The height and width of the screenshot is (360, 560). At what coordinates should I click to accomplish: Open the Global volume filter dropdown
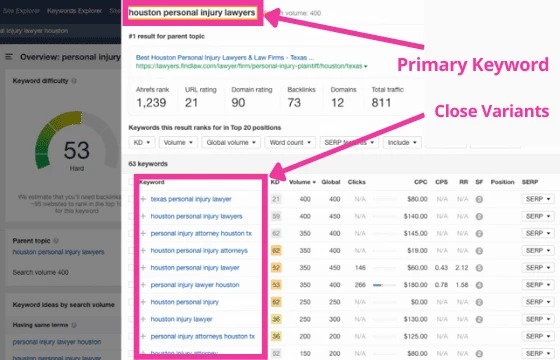coord(231,142)
